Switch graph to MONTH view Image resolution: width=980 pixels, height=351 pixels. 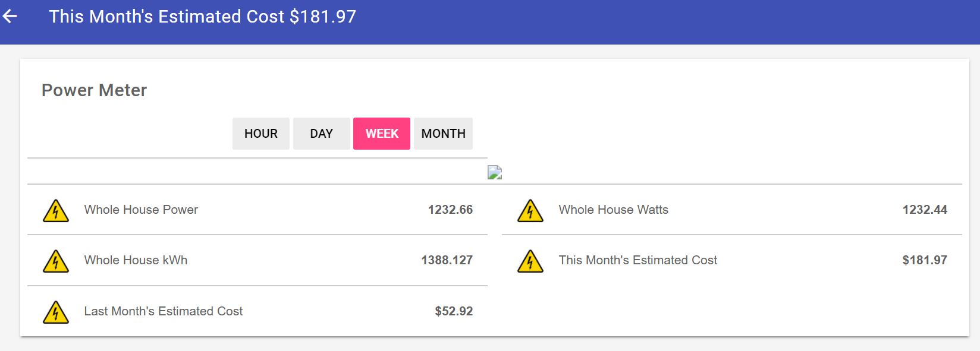tap(443, 134)
